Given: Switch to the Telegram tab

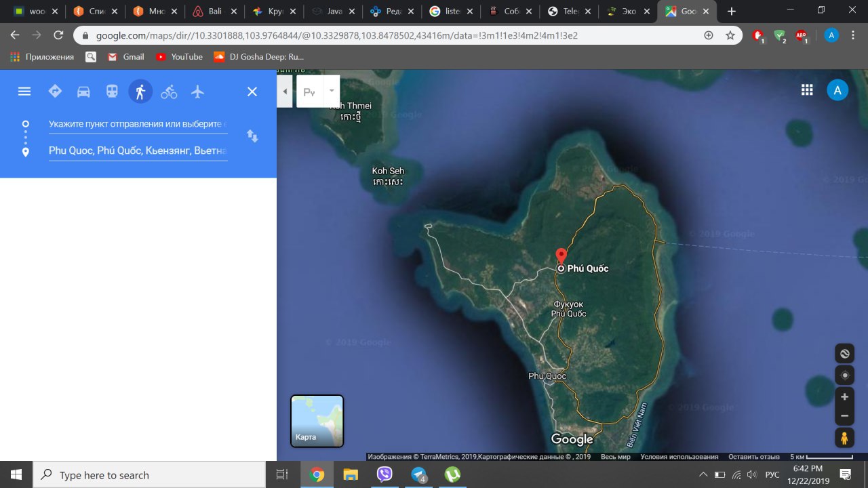Looking at the screenshot, I should 570,12.
